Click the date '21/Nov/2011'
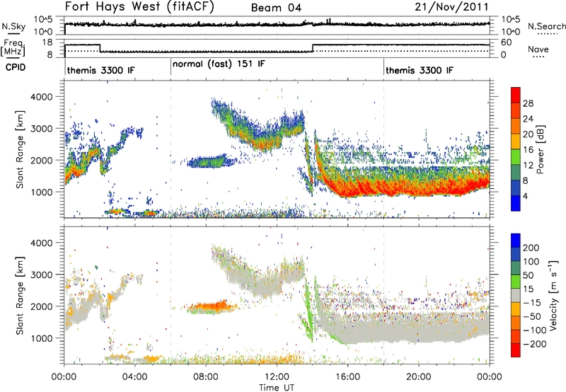The width and height of the screenshot is (566, 392). 451,7
